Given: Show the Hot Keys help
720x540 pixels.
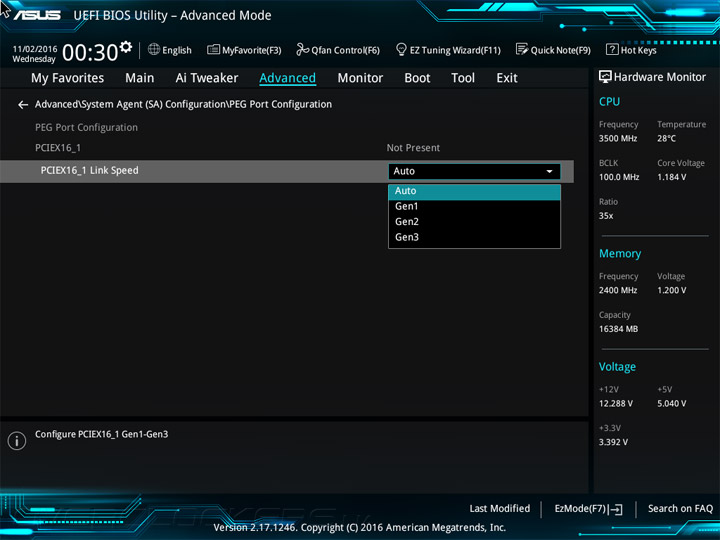Looking at the screenshot, I should click(631, 50).
